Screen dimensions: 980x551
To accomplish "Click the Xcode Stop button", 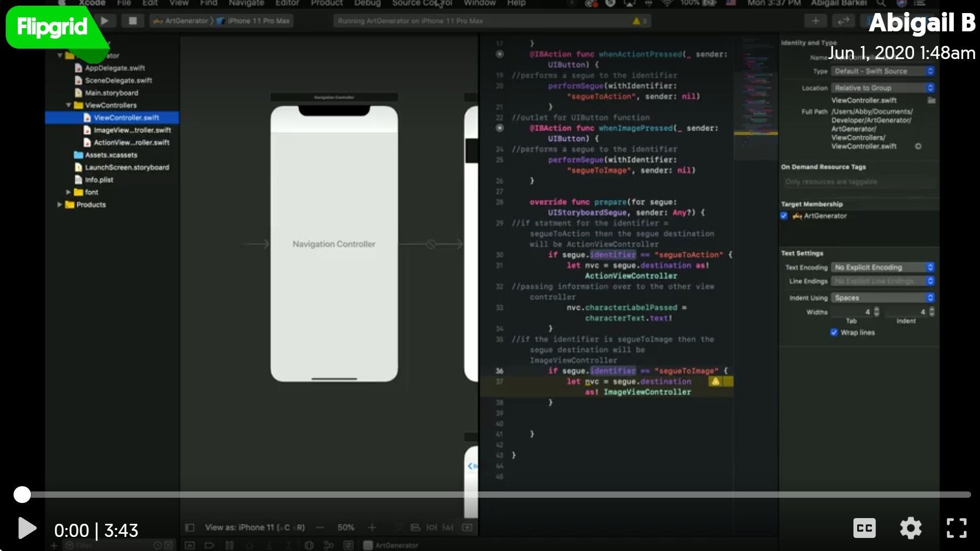I will click(133, 21).
